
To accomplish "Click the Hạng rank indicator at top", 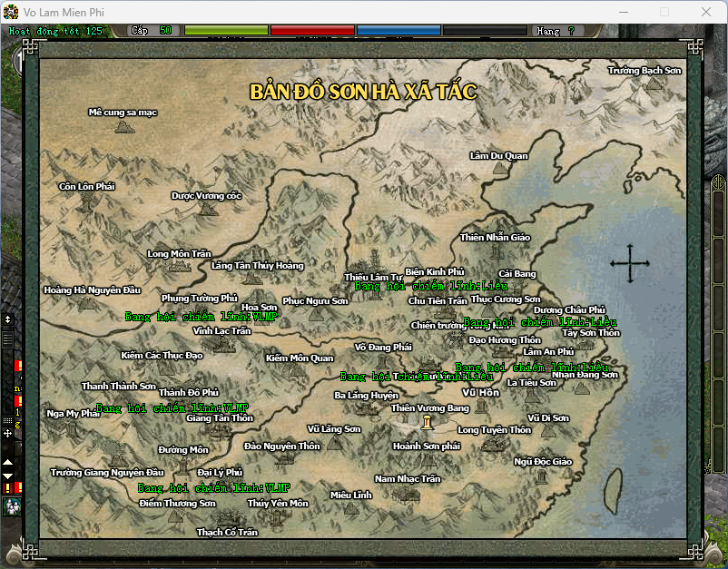I will tap(555, 31).
